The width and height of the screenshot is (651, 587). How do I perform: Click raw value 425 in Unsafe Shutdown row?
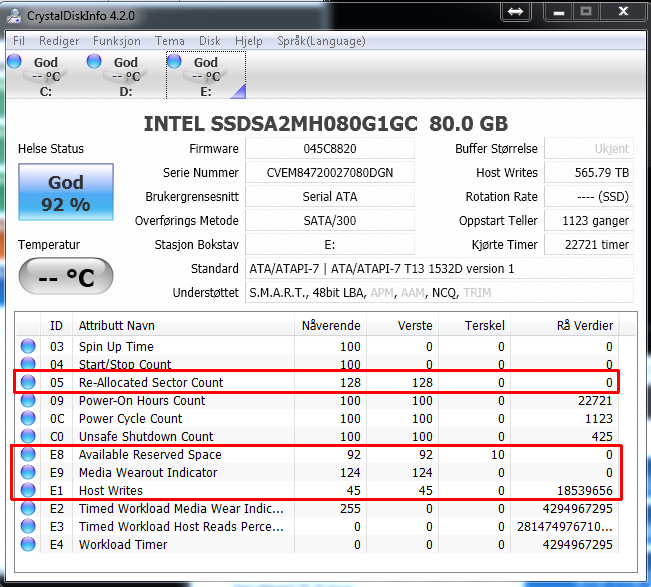click(x=602, y=436)
